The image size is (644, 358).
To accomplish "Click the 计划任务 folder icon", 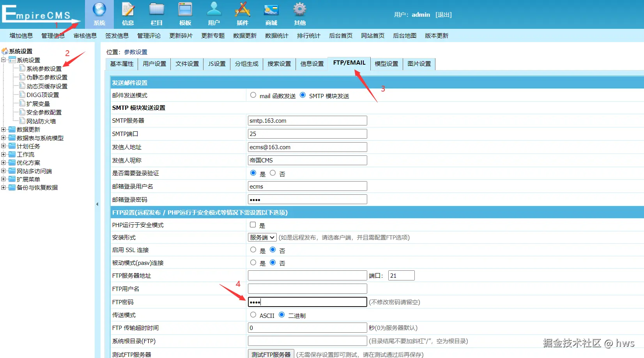I will (x=12, y=146).
